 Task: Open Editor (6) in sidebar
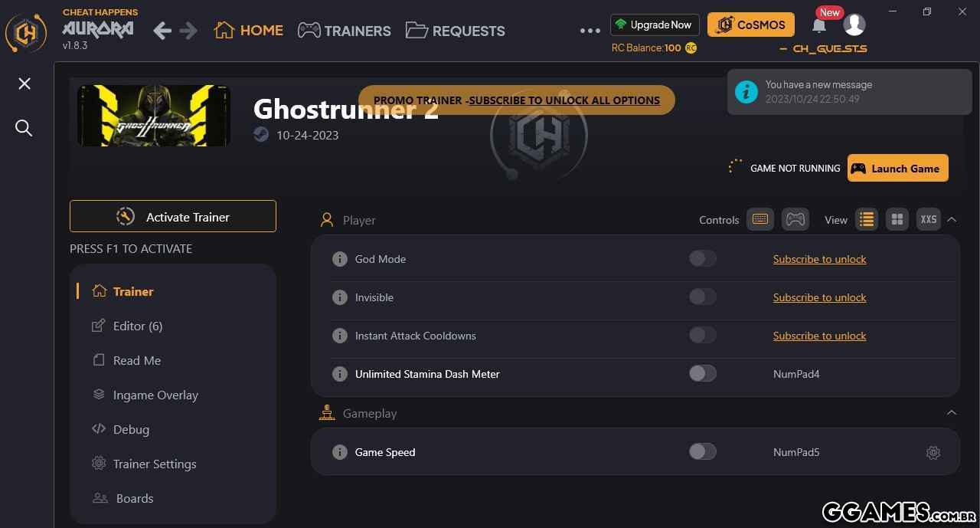tap(127, 326)
